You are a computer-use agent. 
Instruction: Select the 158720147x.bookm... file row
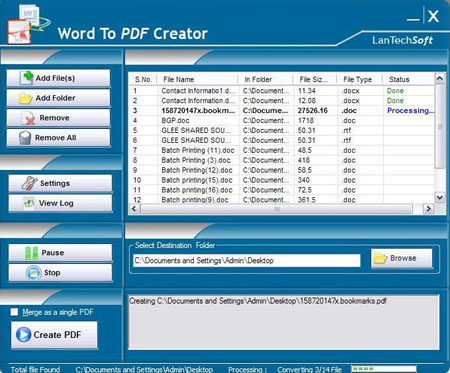point(282,111)
